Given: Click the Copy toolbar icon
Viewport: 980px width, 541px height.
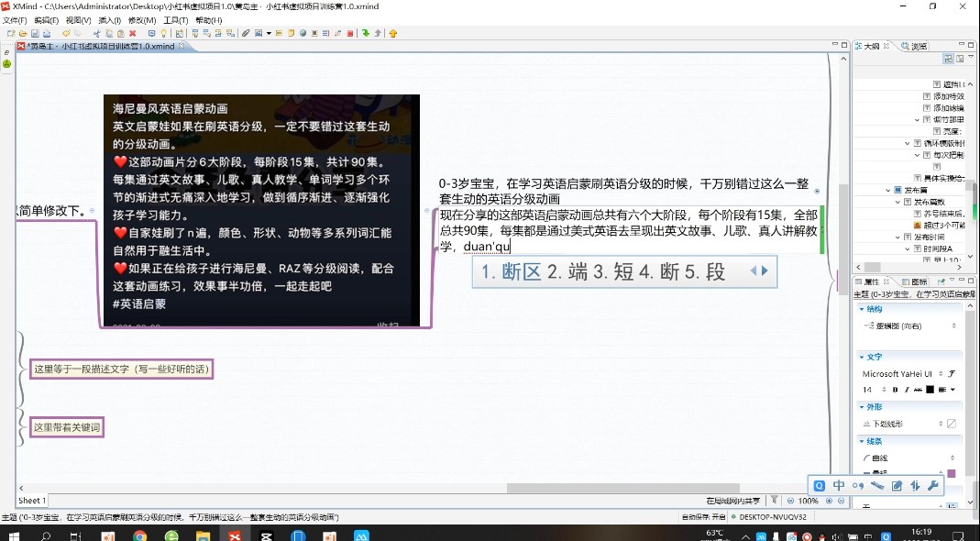Looking at the screenshot, I should pos(109,34).
